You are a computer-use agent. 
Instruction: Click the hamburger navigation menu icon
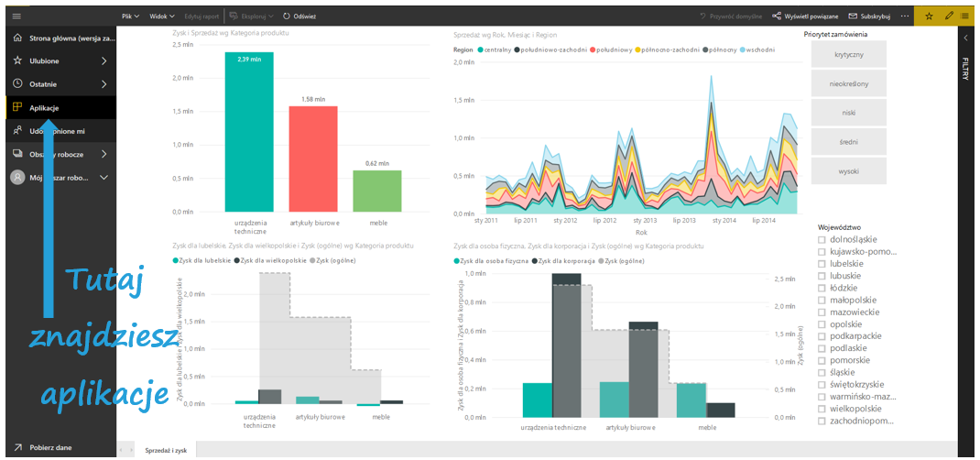click(x=16, y=16)
